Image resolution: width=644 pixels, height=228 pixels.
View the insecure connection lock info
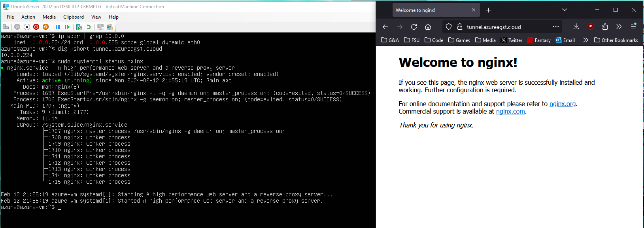click(x=460, y=27)
